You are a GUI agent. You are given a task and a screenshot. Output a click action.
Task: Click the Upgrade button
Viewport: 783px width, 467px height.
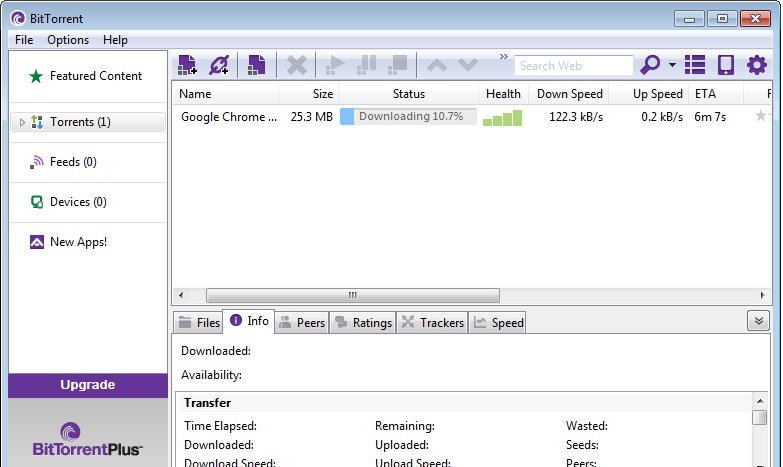point(88,385)
